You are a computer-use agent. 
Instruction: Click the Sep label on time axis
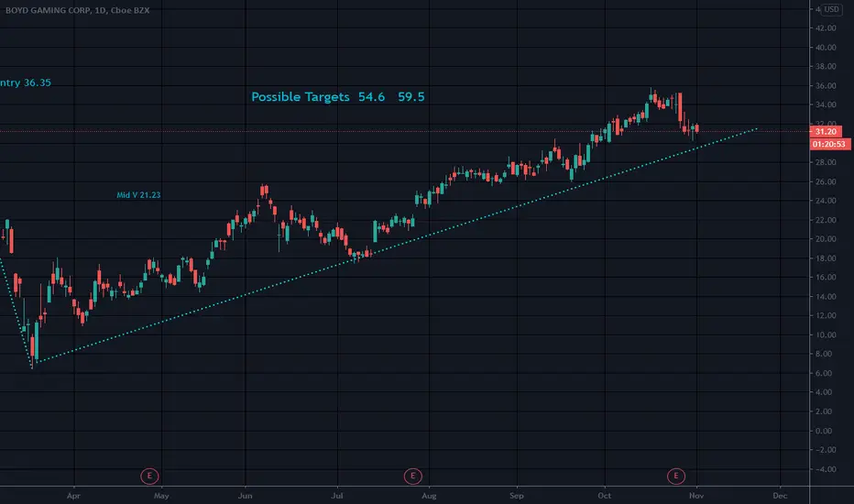(x=516, y=496)
